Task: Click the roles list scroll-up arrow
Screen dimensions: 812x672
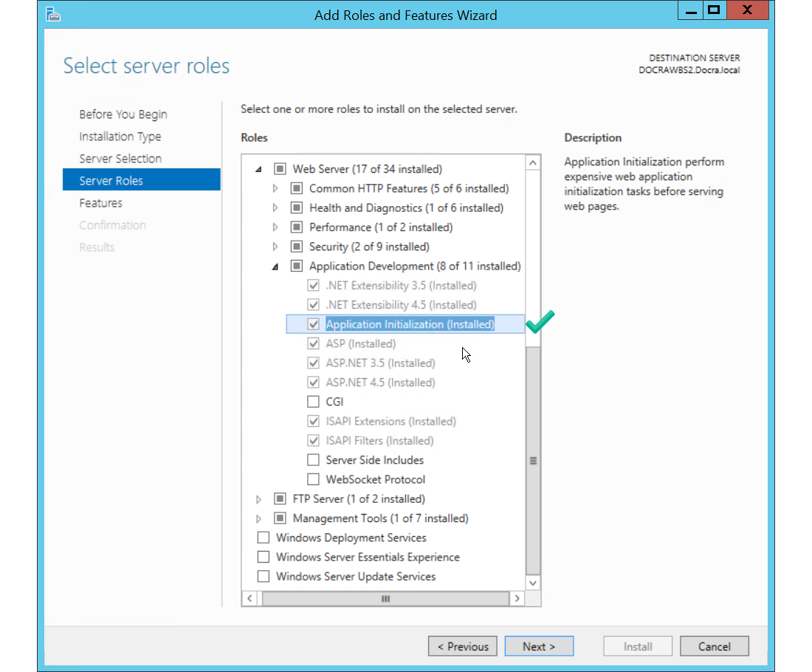Action: click(x=533, y=163)
